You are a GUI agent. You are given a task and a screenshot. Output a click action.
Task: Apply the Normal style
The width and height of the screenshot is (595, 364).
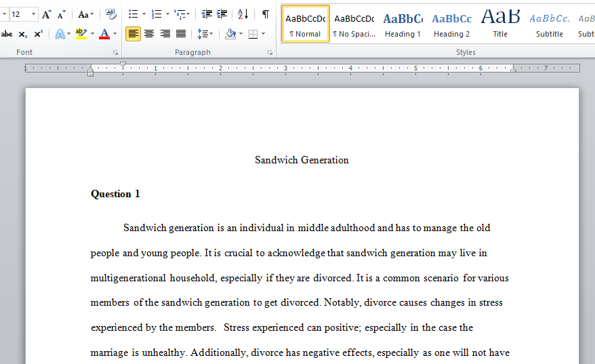[x=306, y=24]
